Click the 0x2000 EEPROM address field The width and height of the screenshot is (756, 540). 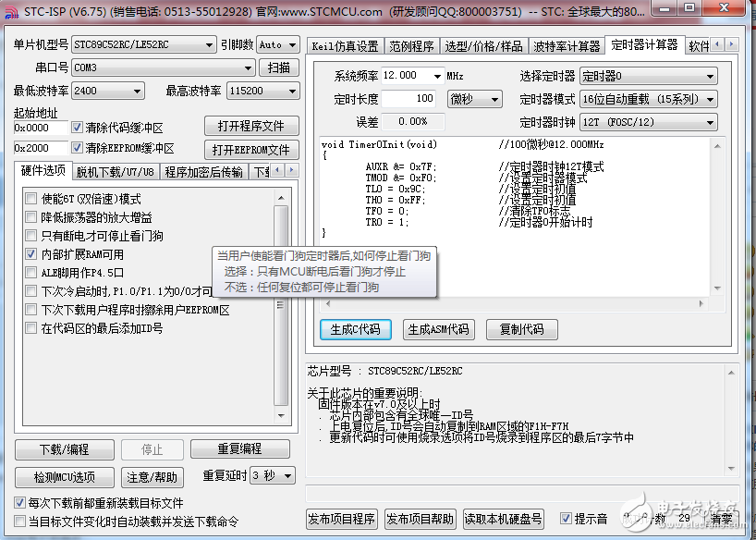pyautogui.click(x=41, y=148)
